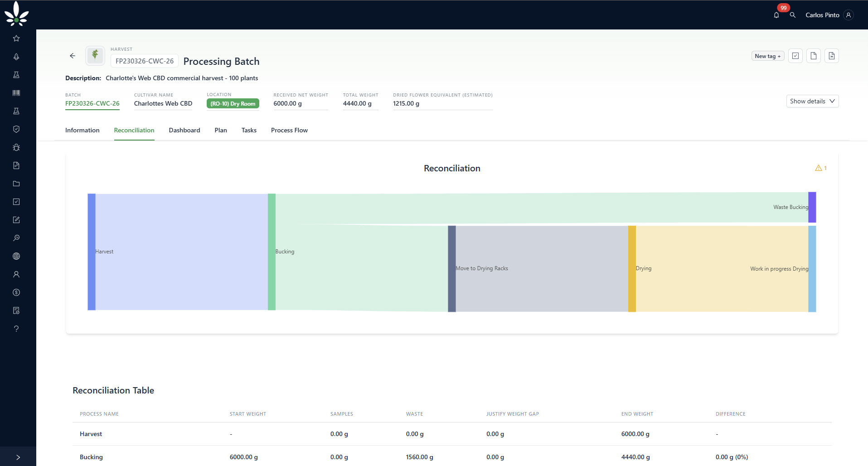This screenshot has height=466, width=868.
Task: Open the document page sidebar icon
Action: [16, 165]
